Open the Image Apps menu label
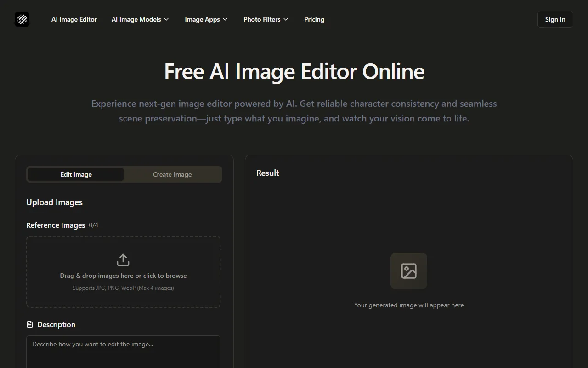588x368 pixels. coord(202,19)
